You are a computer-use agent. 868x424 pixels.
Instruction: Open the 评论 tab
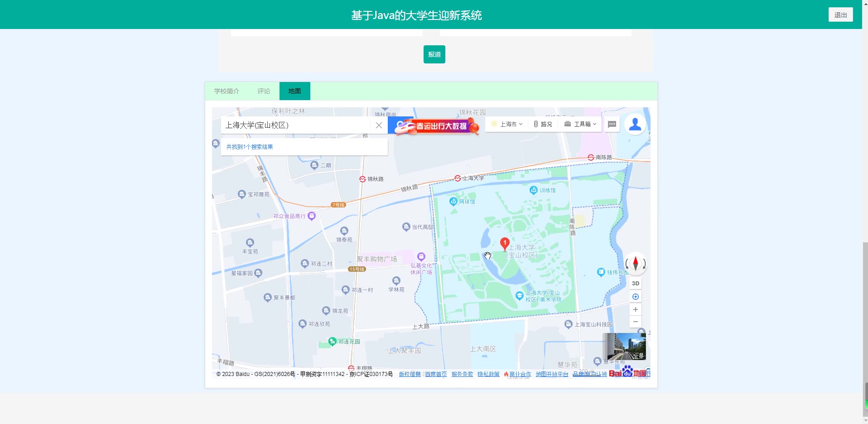[264, 91]
